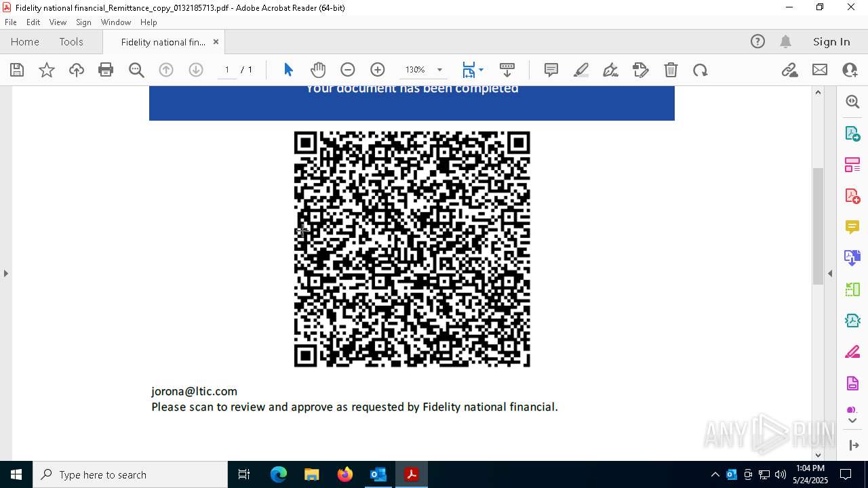Viewport: 868px width, 488px height.
Task: Open Combine Files sidebar tool
Action: [x=852, y=258]
